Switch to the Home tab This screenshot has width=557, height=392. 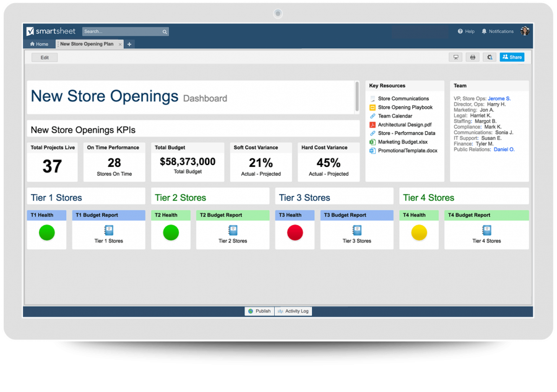tap(39, 45)
